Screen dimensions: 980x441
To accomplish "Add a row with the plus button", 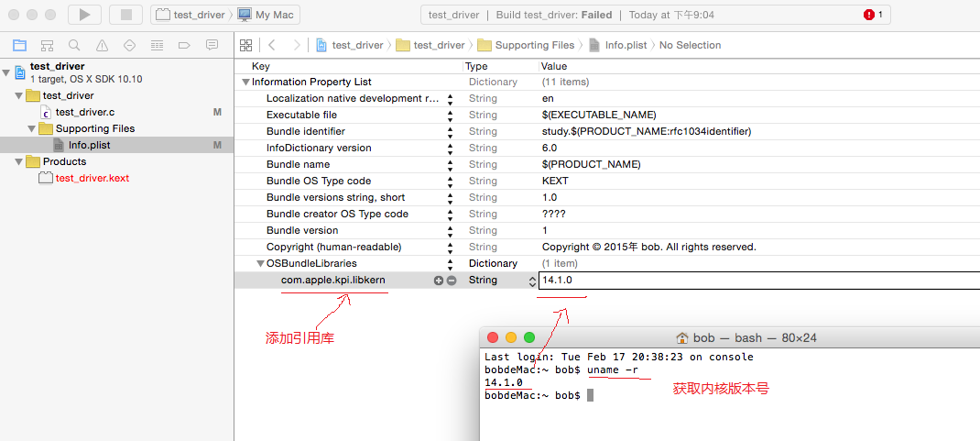I will pos(438,281).
